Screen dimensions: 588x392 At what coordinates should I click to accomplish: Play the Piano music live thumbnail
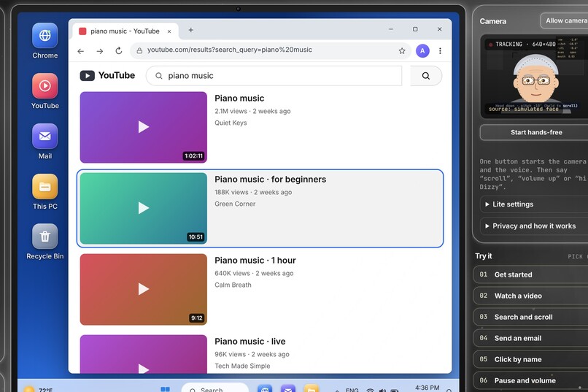click(144, 354)
